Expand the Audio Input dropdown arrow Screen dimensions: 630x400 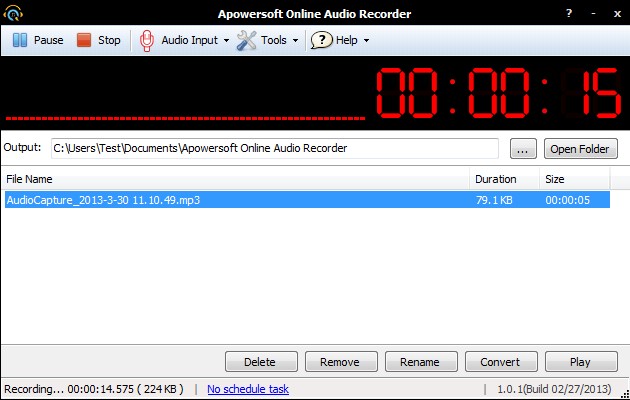coord(226,41)
